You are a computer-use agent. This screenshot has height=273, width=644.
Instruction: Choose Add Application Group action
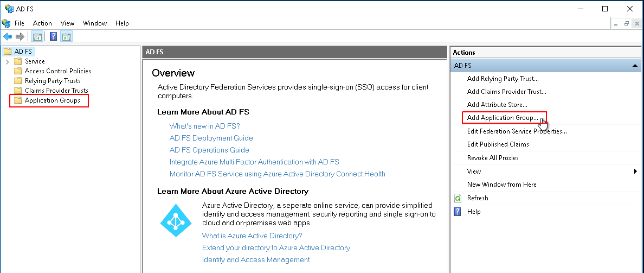pos(503,118)
